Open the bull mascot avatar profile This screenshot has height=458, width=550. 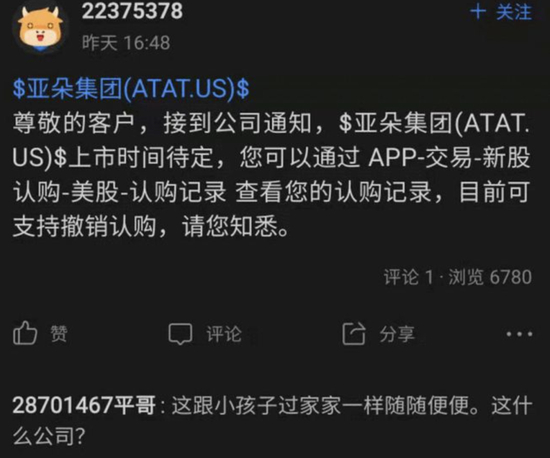[39, 28]
